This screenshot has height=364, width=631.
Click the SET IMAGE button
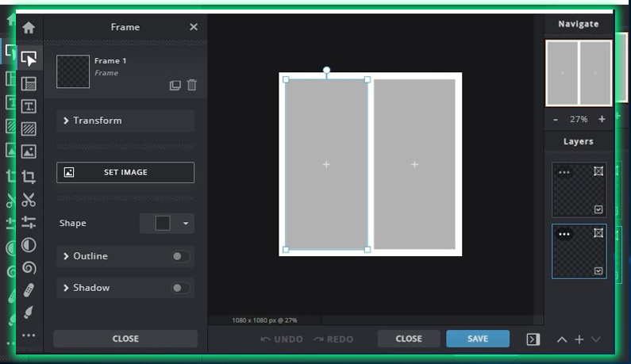click(125, 172)
